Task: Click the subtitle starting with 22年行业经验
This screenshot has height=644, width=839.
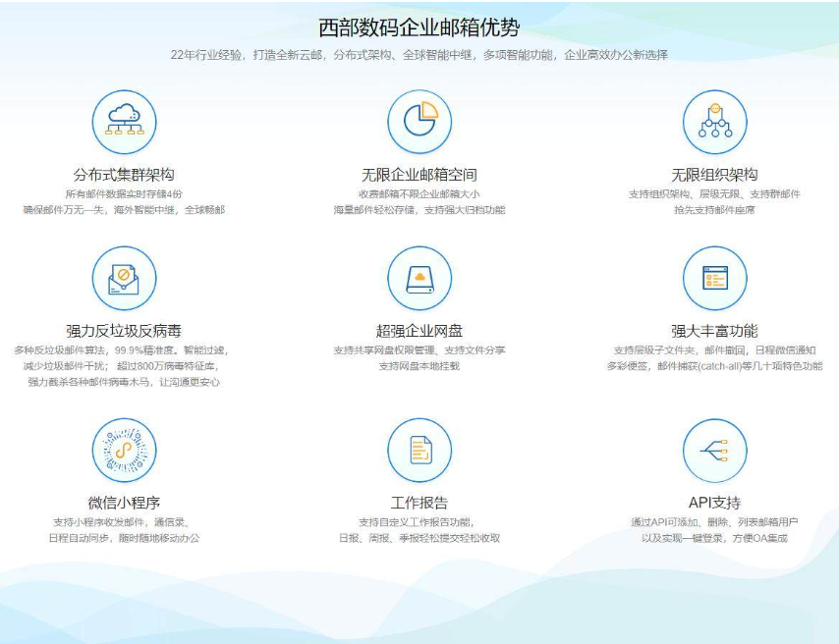Action: 419,55
